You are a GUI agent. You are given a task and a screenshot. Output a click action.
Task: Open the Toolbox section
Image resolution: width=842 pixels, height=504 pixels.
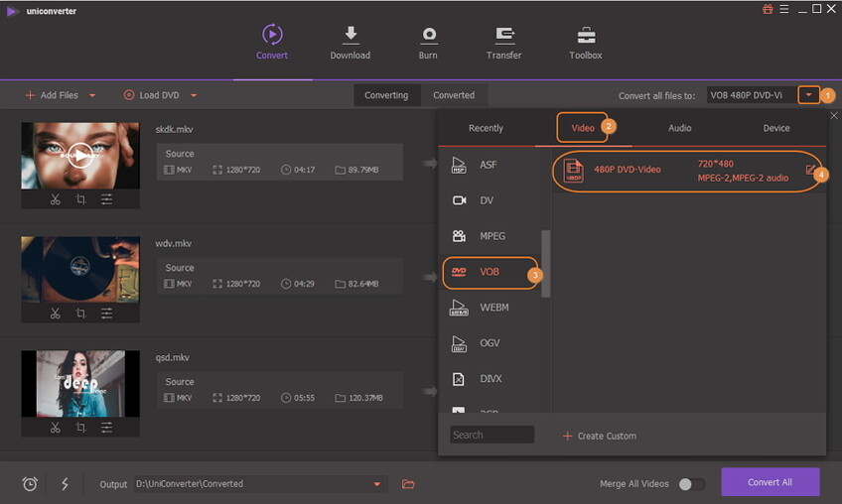(585, 42)
